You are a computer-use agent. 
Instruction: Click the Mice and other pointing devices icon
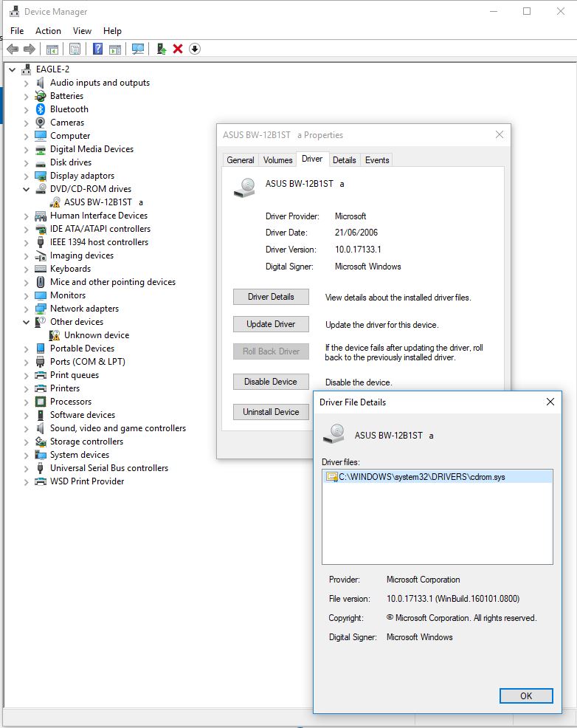pyautogui.click(x=41, y=282)
